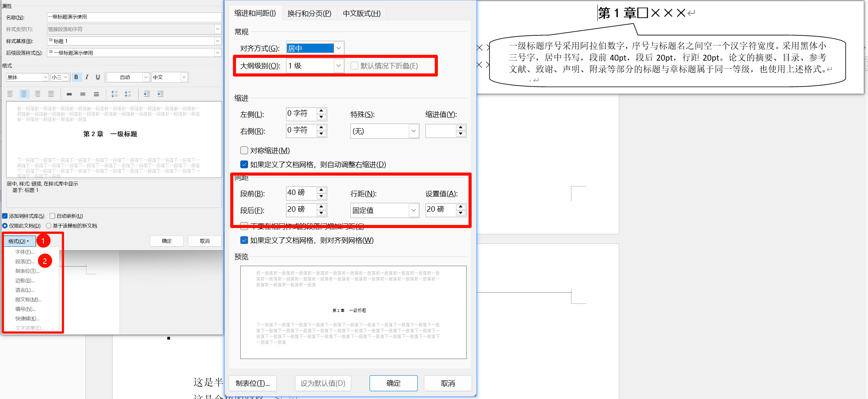The image size is (868, 399).
Task: Click the Underline formatting button
Action: (98, 77)
